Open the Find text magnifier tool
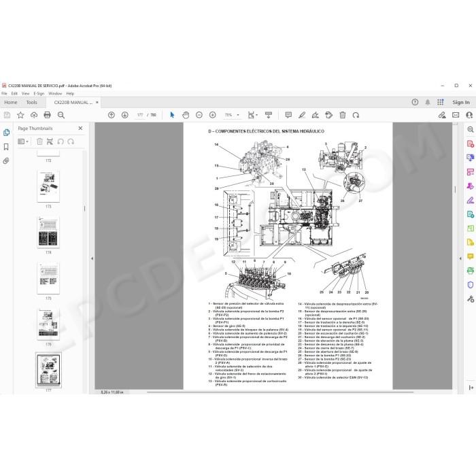This screenshot has width=476, height=476. pos(61,115)
